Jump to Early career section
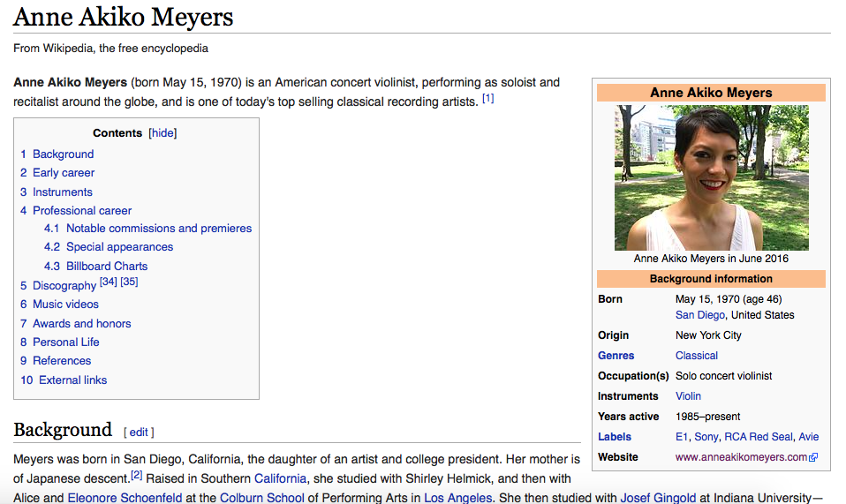Image resolution: width=846 pixels, height=504 pixels. click(x=64, y=173)
